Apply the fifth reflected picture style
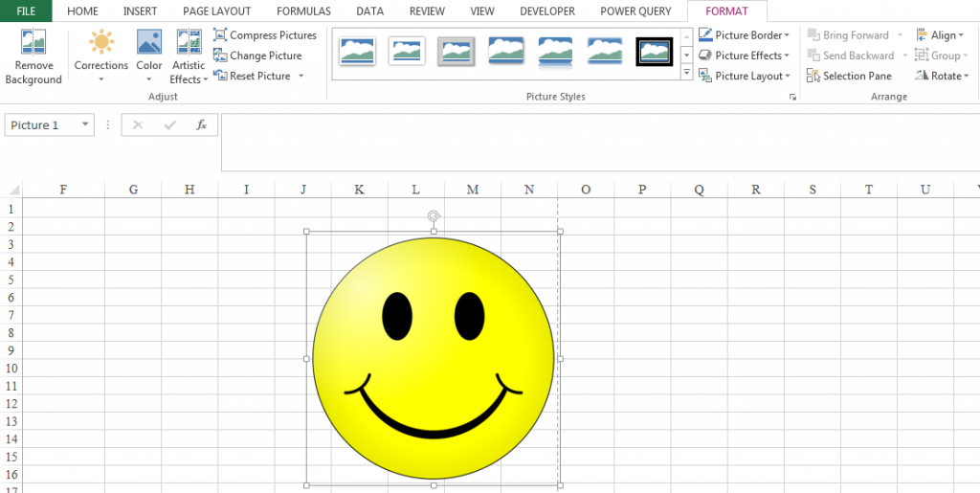The image size is (980, 493). [x=555, y=52]
